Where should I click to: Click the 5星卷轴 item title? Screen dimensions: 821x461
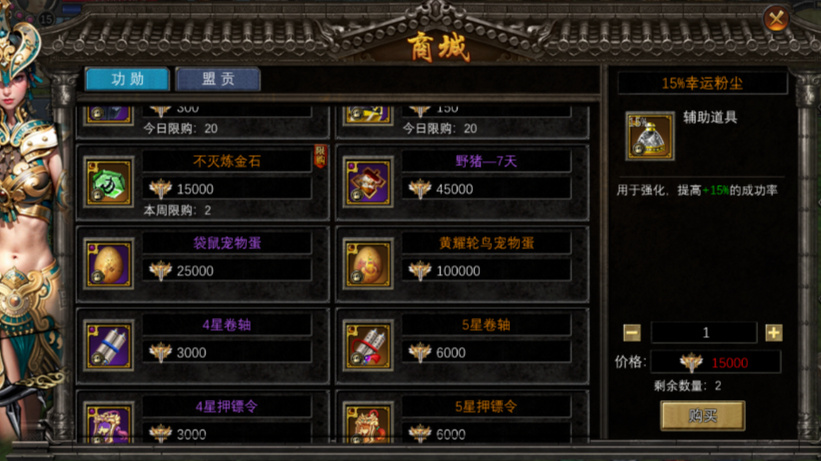(486, 325)
